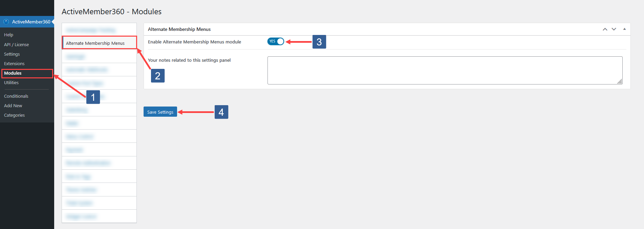
Task: Move the panel up using the up chevron
Action: [x=605, y=29]
